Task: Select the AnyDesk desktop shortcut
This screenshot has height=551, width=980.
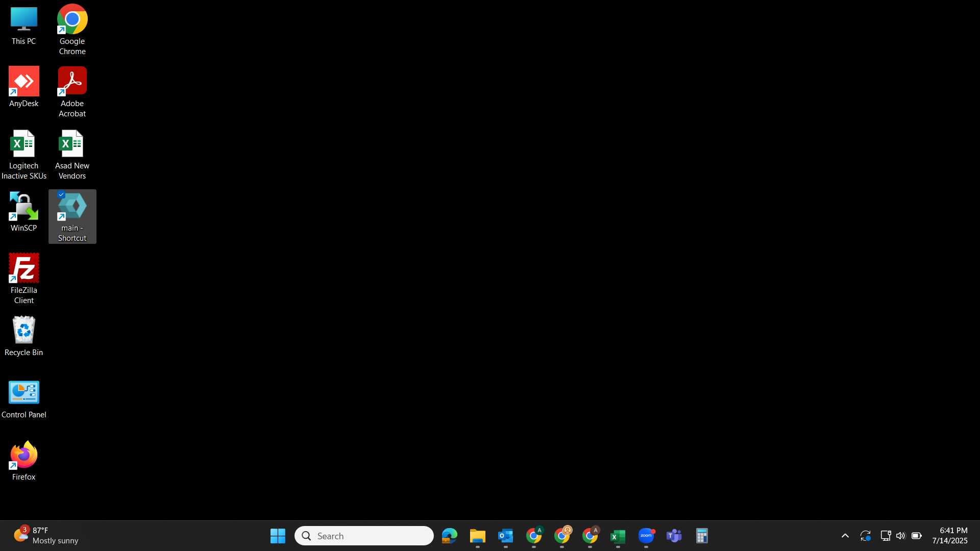Action: 24,87
